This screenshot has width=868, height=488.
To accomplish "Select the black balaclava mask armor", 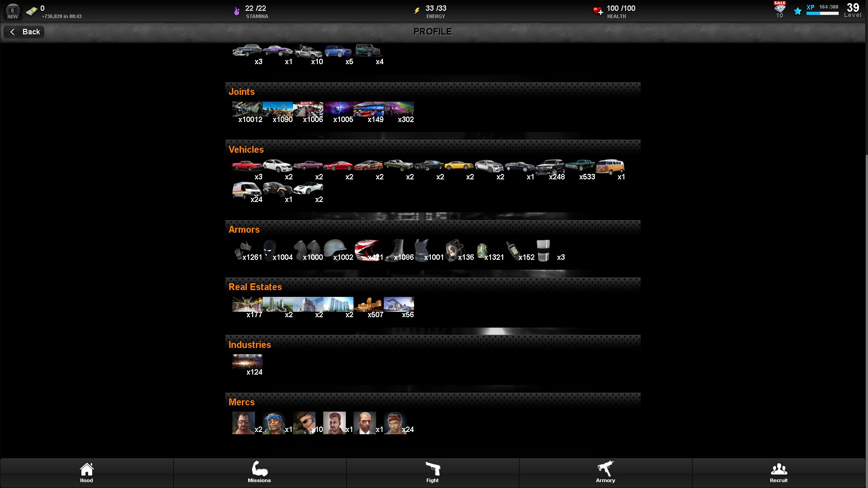I will click(269, 250).
